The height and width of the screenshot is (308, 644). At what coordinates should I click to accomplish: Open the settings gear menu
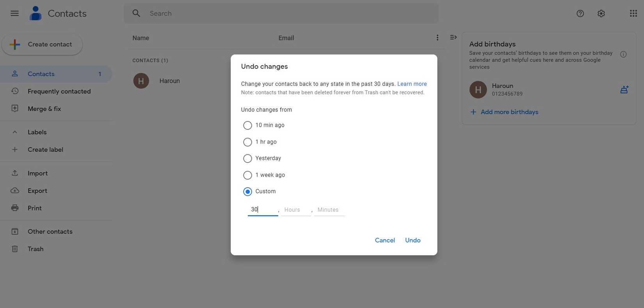click(601, 13)
